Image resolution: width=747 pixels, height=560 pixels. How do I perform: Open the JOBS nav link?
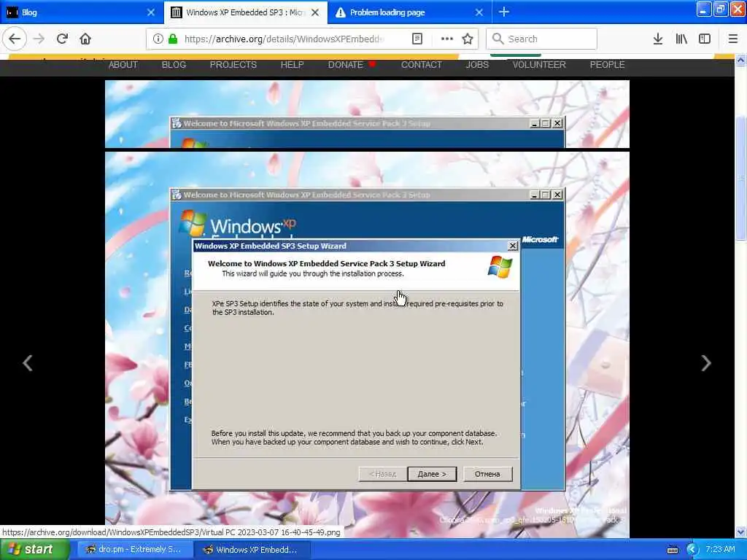click(x=477, y=65)
